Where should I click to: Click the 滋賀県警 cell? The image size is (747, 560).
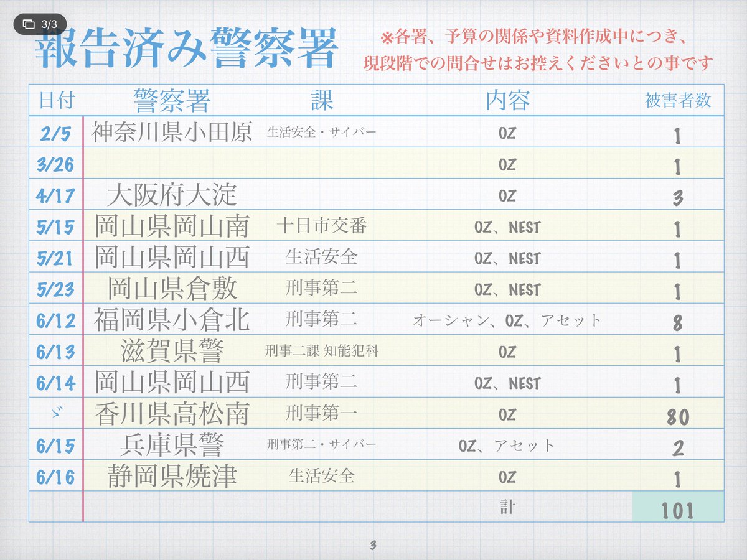click(x=172, y=352)
